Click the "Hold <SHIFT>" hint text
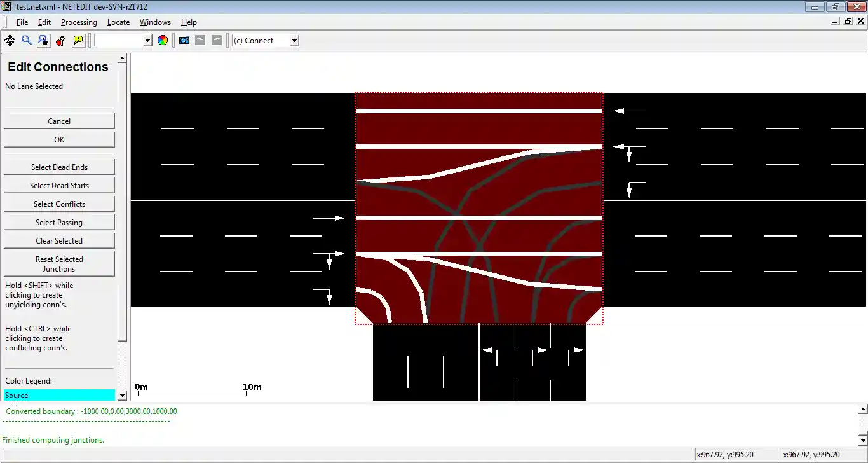Screen dimensions: 868x463 [39, 295]
